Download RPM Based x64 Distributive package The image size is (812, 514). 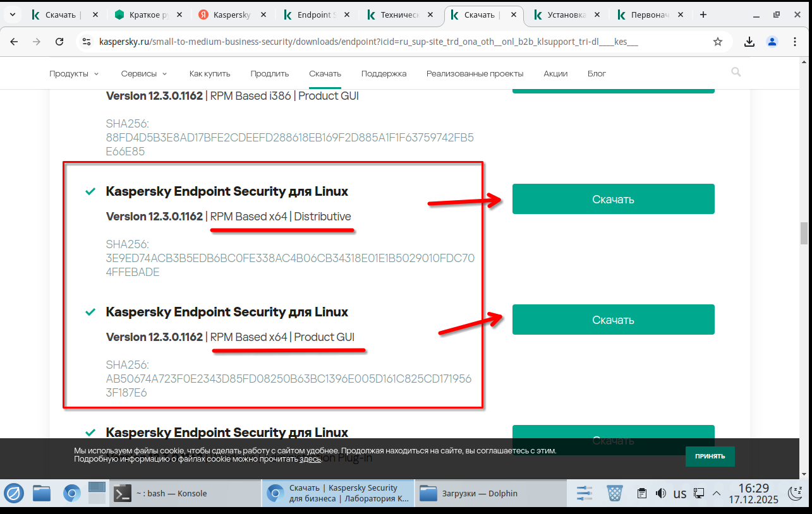tap(613, 200)
